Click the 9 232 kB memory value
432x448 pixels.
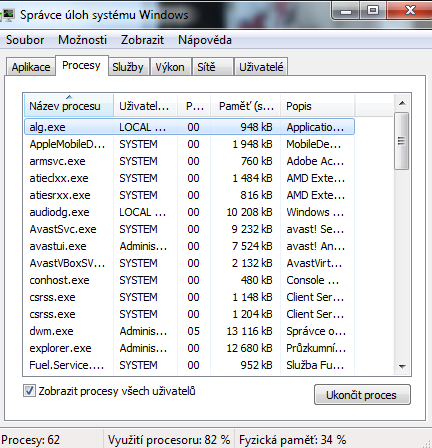(252, 229)
